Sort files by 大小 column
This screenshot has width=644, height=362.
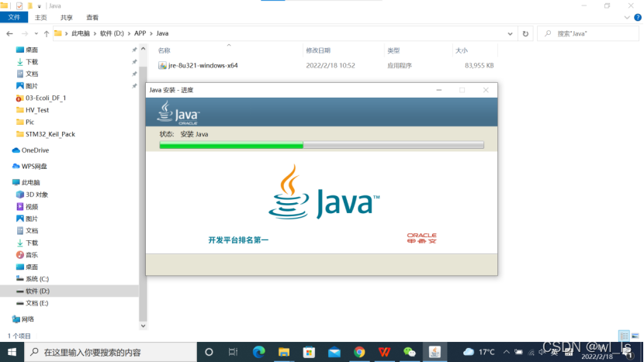pyautogui.click(x=461, y=50)
